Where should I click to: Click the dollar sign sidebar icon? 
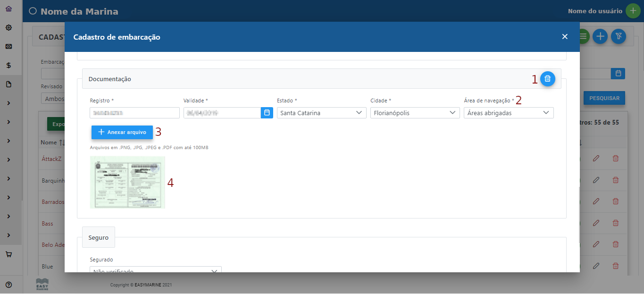point(8,66)
